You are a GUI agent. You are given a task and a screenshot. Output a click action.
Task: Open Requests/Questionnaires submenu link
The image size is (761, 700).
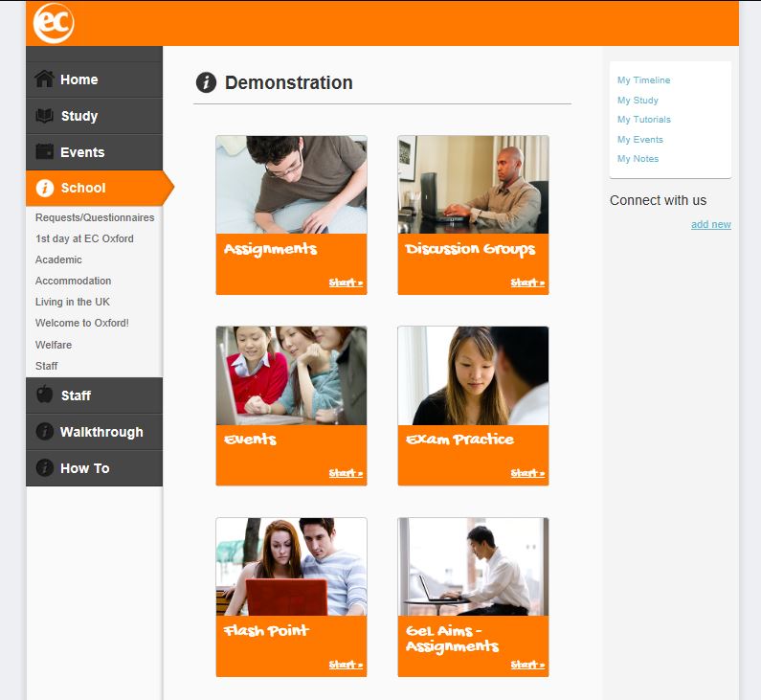pos(95,217)
